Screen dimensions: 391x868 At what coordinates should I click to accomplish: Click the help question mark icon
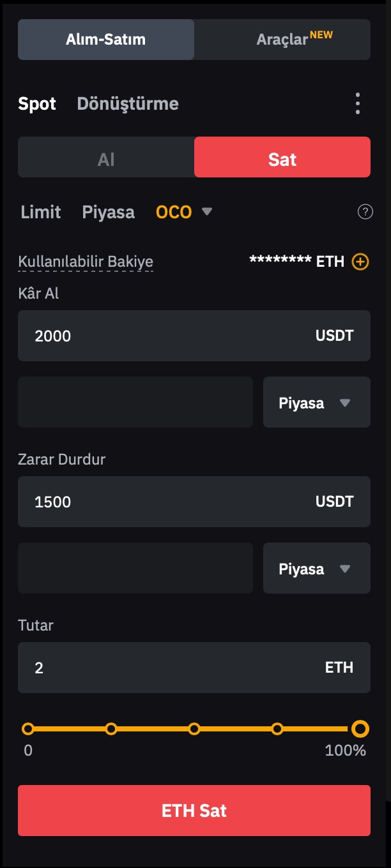click(365, 213)
